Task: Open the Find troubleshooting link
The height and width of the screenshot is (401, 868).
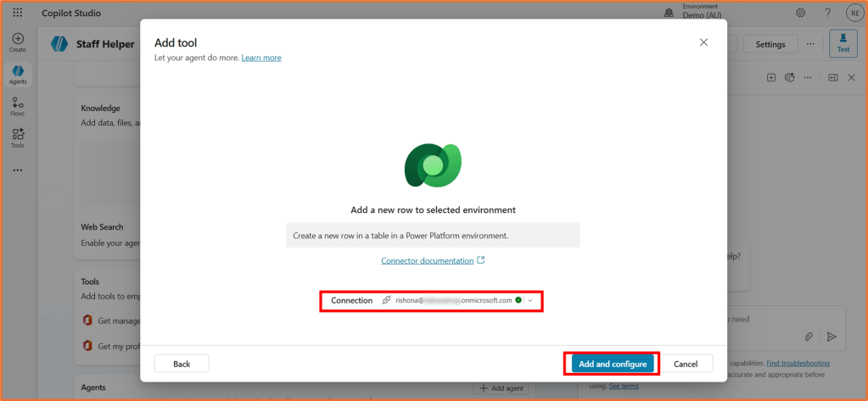Action: 798,364
